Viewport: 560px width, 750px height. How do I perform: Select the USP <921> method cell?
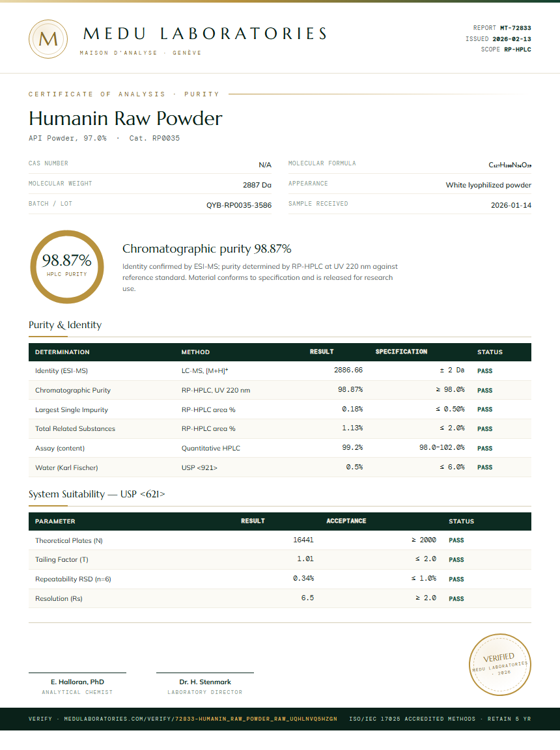[x=199, y=468]
